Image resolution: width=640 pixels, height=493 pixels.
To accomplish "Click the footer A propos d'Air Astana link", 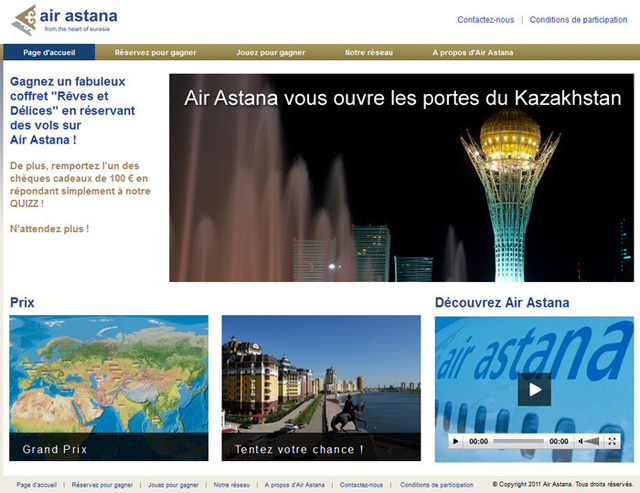I will pos(294,485).
